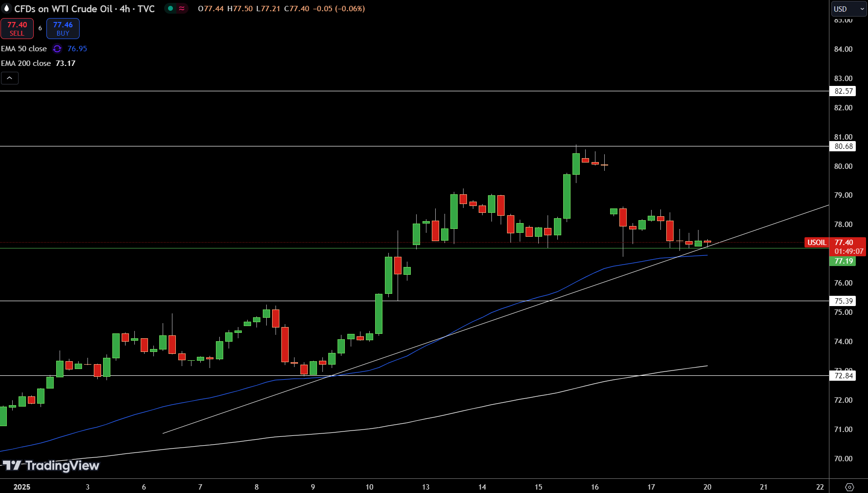Click the 77.46 BUY button
The width and height of the screenshot is (868, 493).
63,28
